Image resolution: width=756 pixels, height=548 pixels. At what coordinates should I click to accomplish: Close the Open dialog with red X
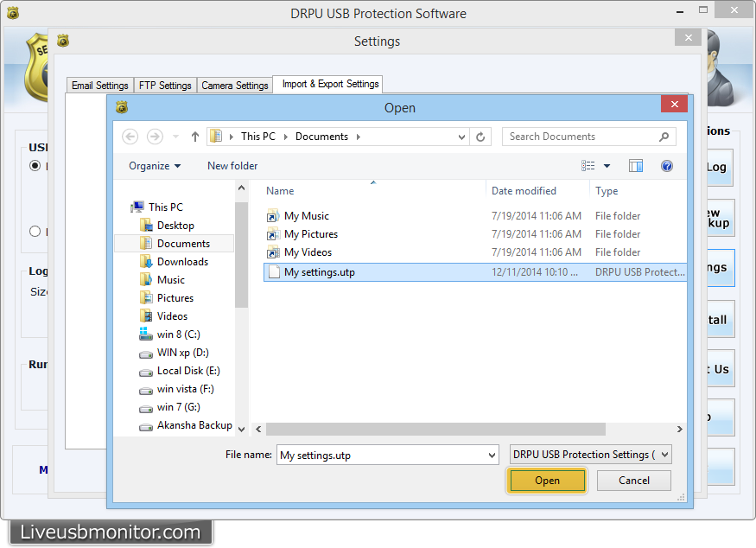pyautogui.click(x=675, y=104)
